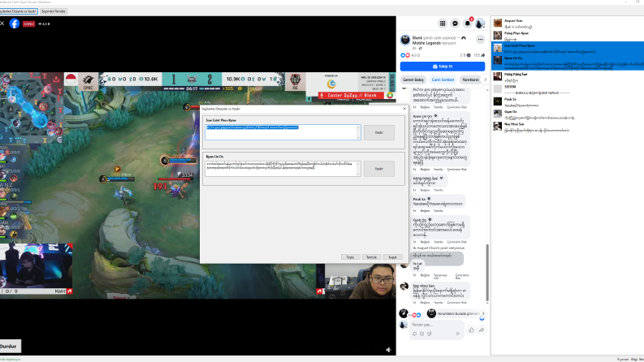Select Pauk Sa row in comment list
Image resolution: width=644 pixels, height=362 pixels.
click(568, 101)
